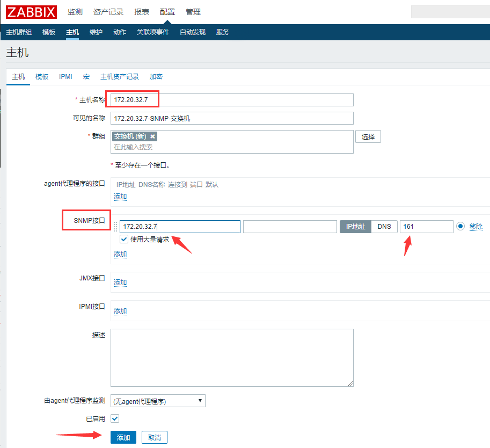Click the 群组 search input
The height and width of the screenshot is (448, 490).
(x=232, y=147)
